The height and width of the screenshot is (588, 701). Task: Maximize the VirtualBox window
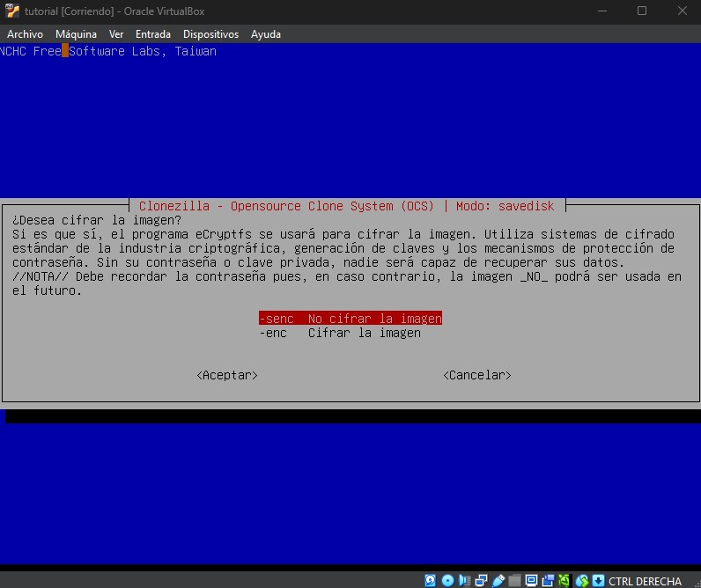click(x=642, y=11)
